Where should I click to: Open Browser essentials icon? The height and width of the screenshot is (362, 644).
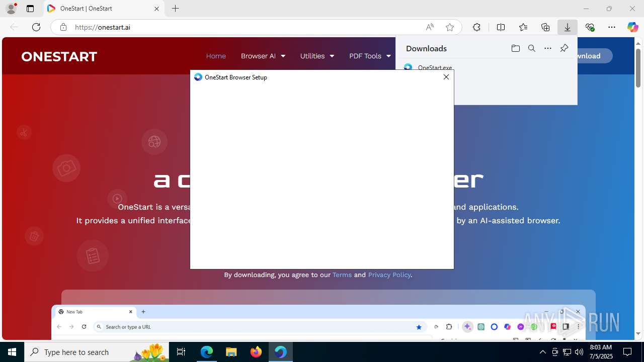pos(590,27)
